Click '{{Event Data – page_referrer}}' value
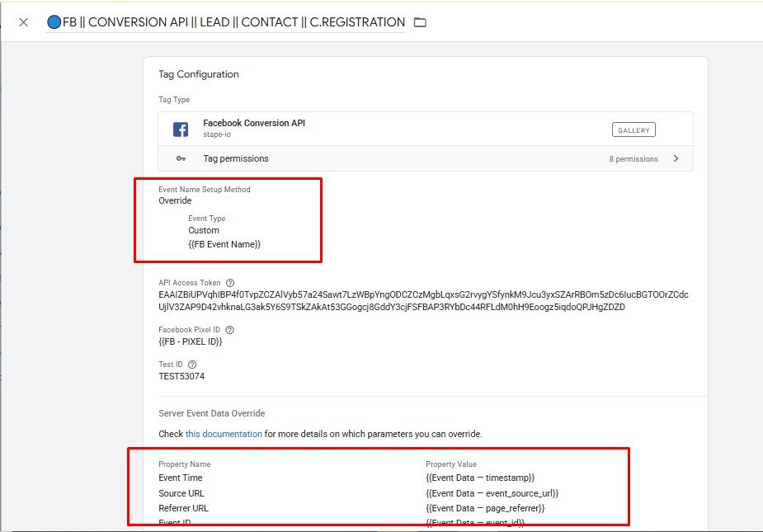This screenshot has height=532, width=763. click(485, 508)
